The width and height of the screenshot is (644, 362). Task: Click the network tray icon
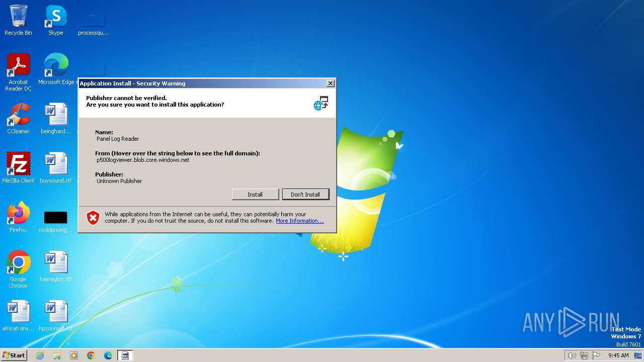point(584,355)
